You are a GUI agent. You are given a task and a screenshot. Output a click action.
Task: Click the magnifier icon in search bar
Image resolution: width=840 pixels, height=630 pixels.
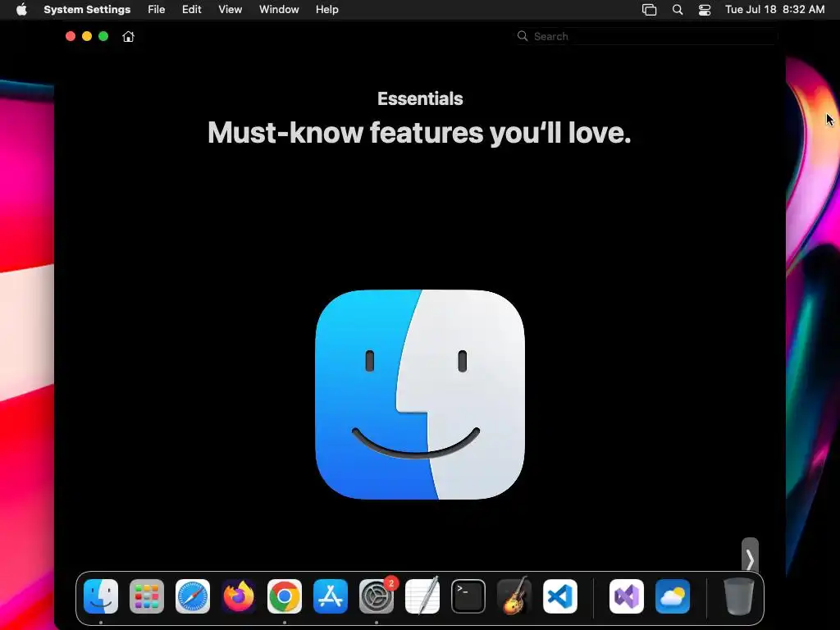point(523,36)
